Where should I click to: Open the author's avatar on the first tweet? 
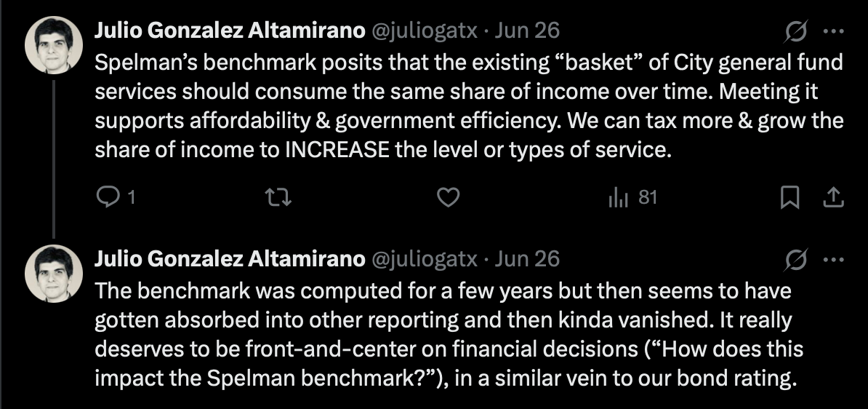pyautogui.click(x=54, y=45)
